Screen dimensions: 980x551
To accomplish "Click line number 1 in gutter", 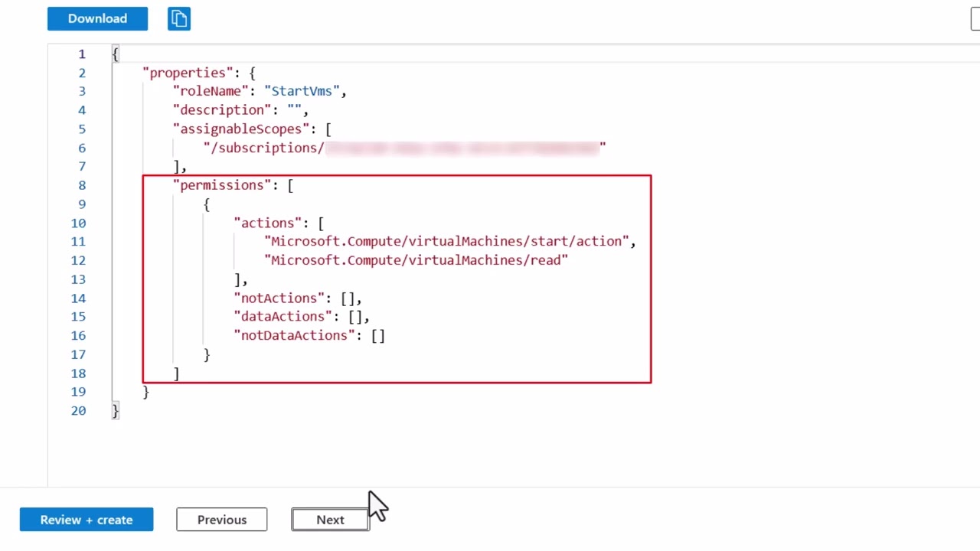I will tap(82, 54).
